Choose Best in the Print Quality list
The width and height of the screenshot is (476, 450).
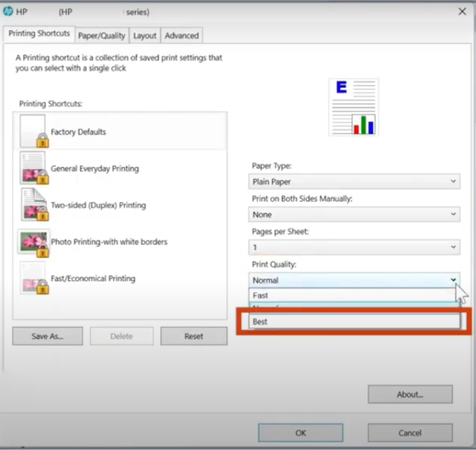(354, 322)
